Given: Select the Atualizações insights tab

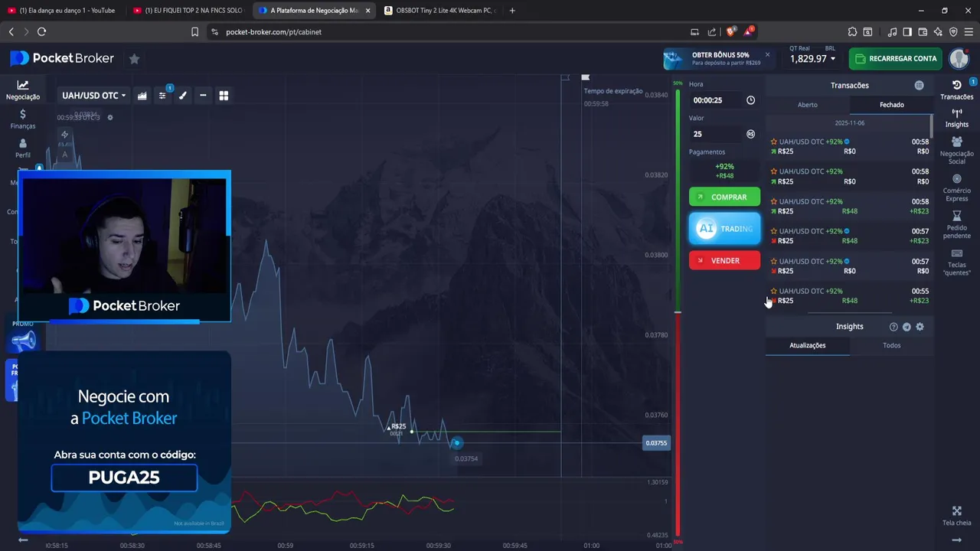Looking at the screenshot, I should [808, 345].
